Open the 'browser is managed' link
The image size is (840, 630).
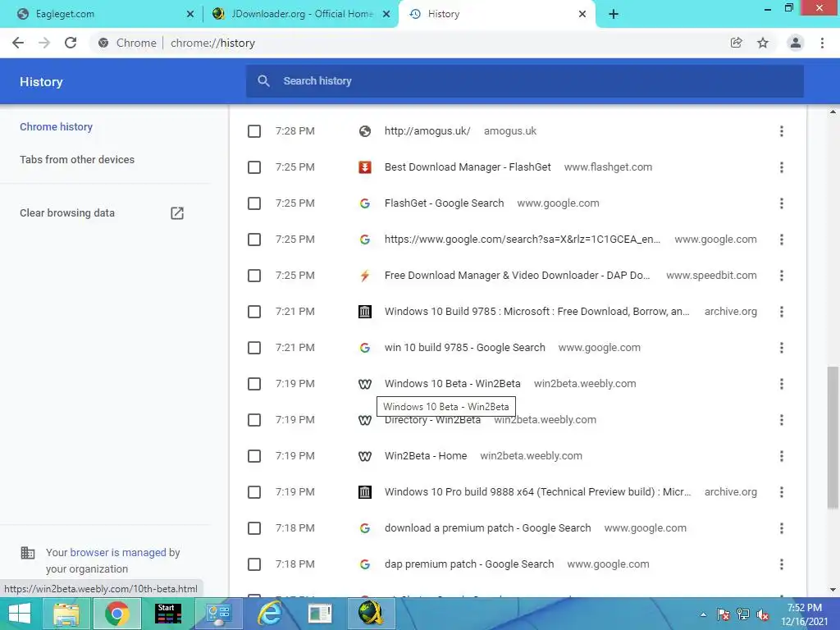(118, 552)
